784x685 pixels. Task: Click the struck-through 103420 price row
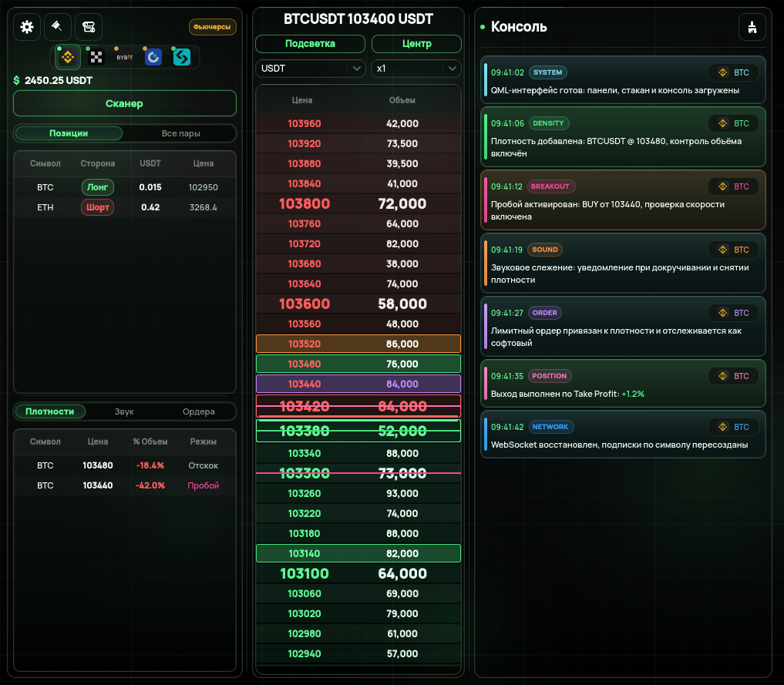point(358,406)
